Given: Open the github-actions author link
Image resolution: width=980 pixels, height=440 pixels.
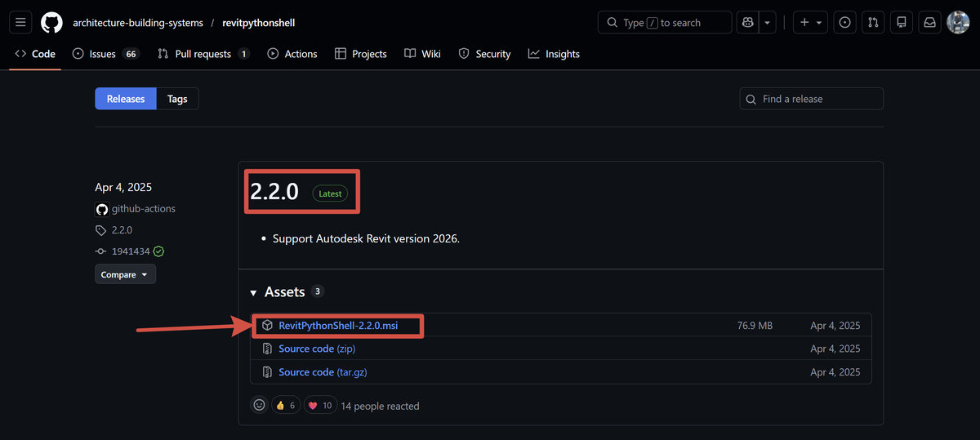Looking at the screenshot, I should (x=144, y=209).
